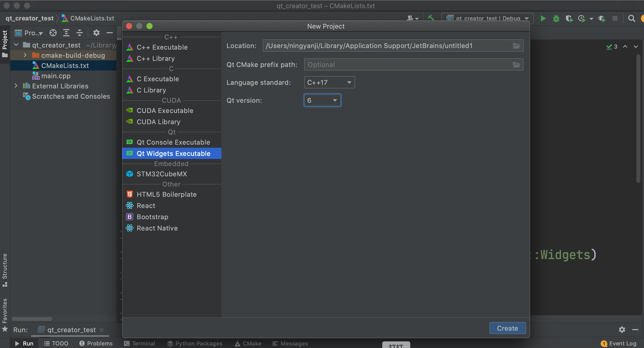Viewport: 644px width, 348px height.
Task: Open Language standard C++17 dropdown
Action: 329,83
